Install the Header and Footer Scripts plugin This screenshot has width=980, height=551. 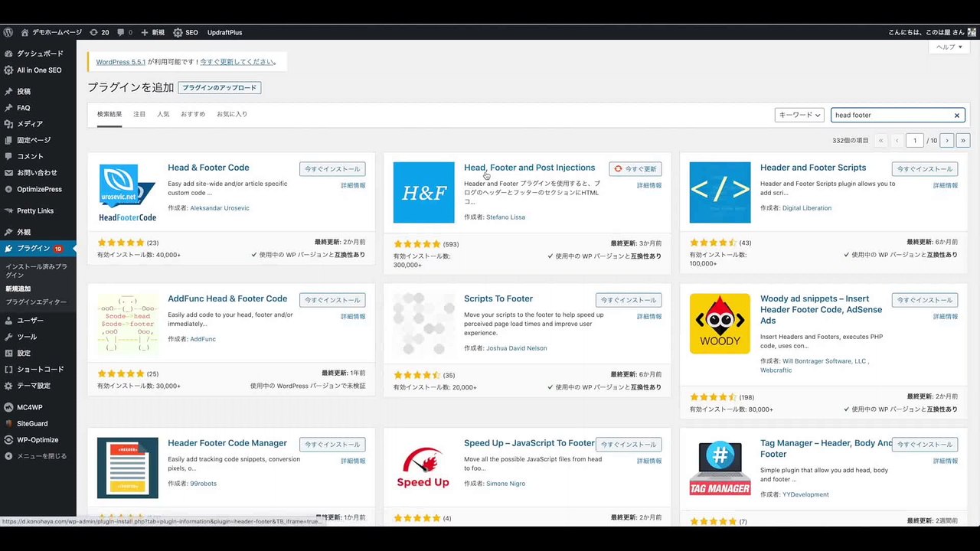925,169
